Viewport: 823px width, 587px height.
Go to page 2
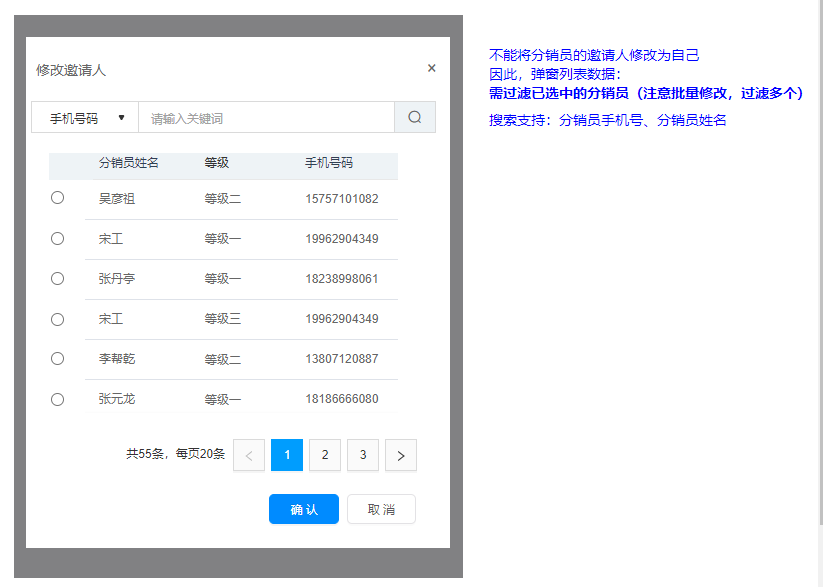click(325, 455)
